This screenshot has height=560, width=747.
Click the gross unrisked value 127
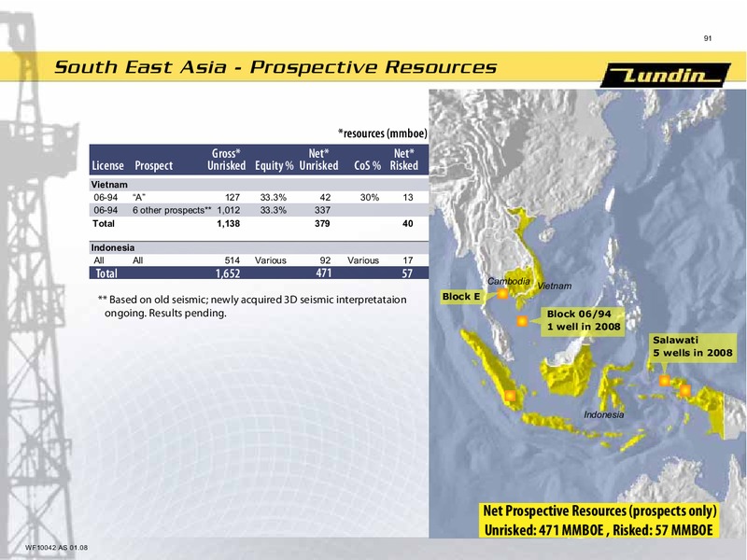(x=232, y=197)
